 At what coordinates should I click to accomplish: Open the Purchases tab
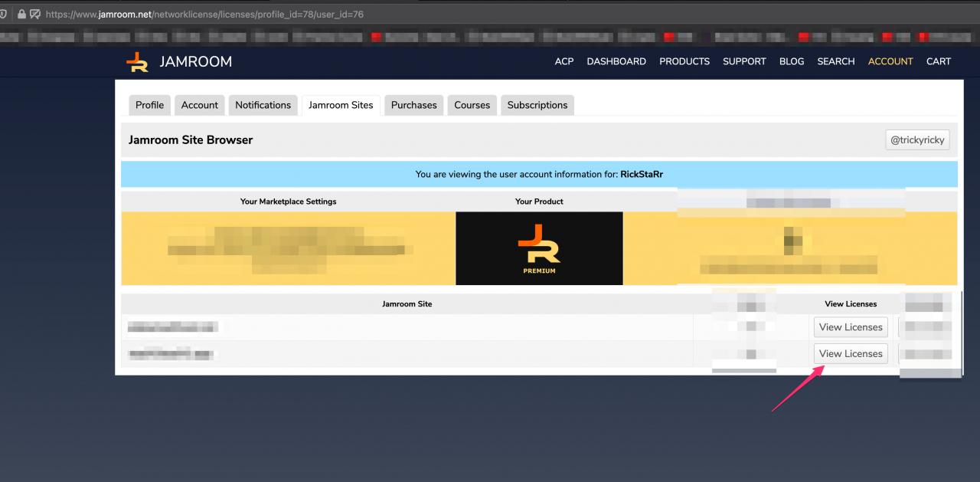tap(414, 105)
